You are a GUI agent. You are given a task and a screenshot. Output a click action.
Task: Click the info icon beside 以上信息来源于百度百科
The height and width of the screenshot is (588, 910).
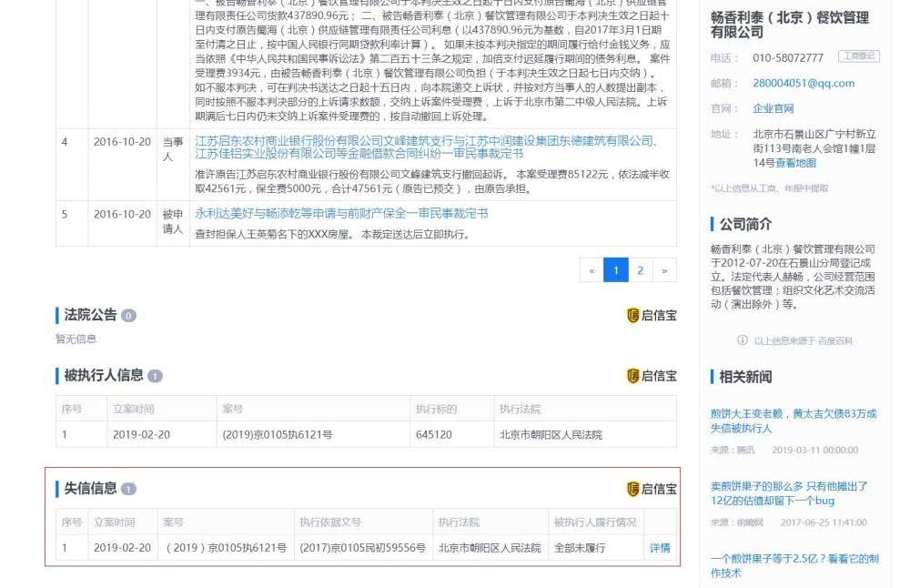[742, 340]
